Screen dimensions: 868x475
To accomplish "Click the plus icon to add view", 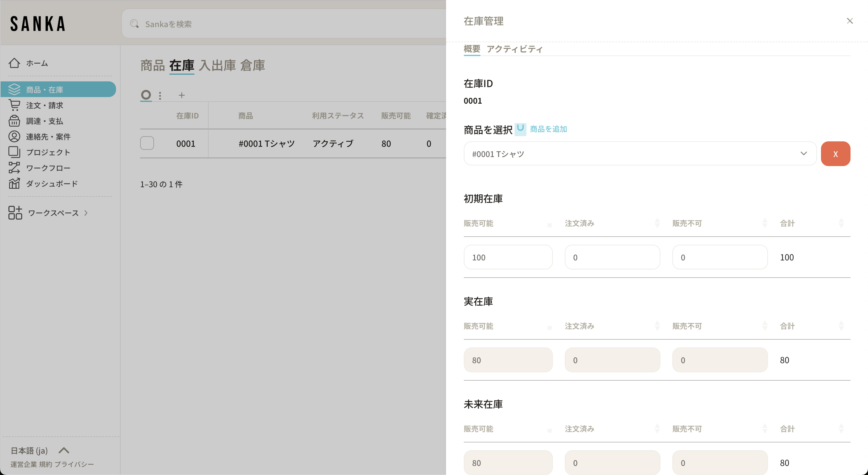I will pyautogui.click(x=182, y=95).
